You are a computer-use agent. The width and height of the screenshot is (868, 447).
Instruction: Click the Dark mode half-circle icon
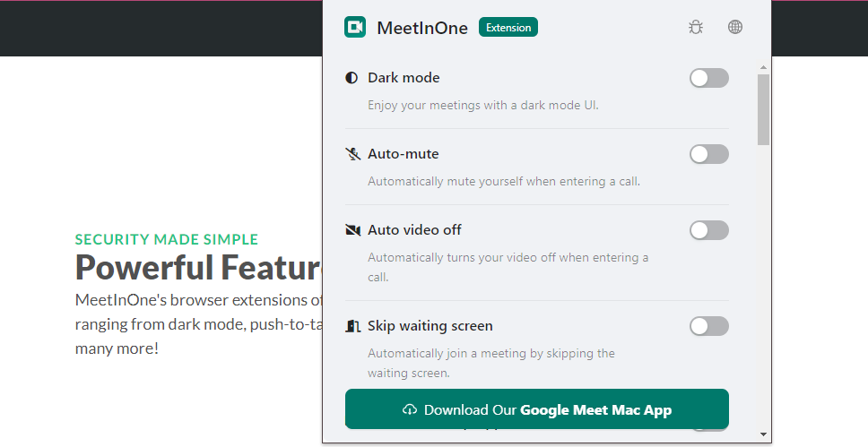[x=352, y=78]
